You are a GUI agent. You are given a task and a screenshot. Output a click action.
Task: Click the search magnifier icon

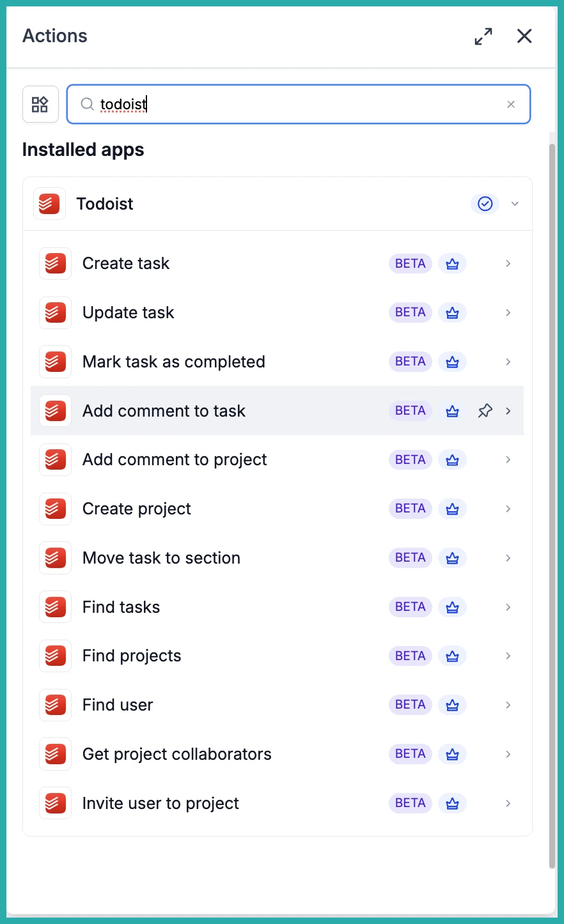[88, 104]
